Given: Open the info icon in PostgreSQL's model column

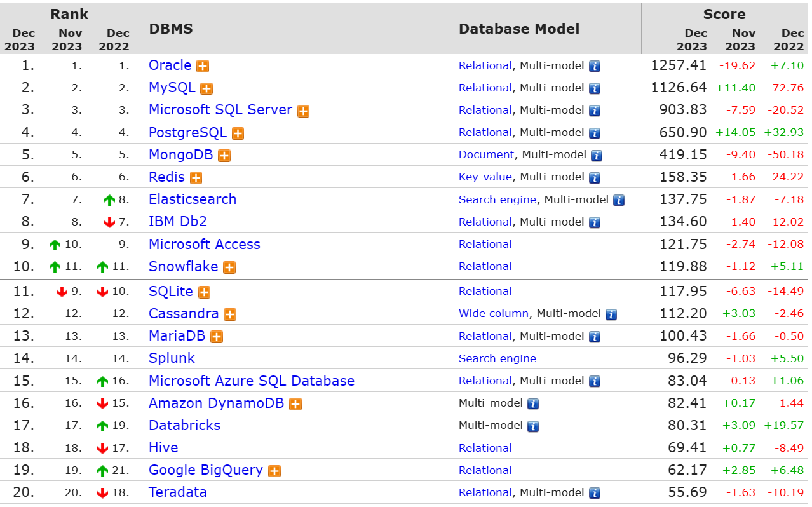Looking at the screenshot, I should pos(595,133).
